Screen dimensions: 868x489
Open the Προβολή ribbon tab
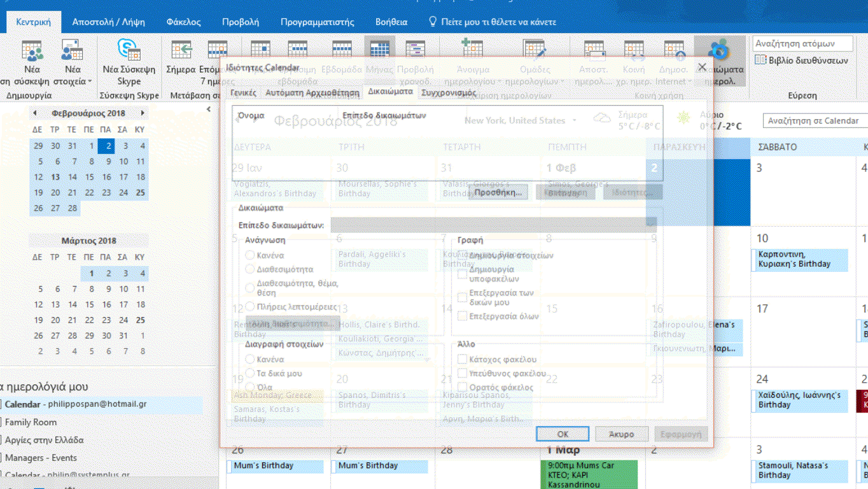pyautogui.click(x=241, y=22)
